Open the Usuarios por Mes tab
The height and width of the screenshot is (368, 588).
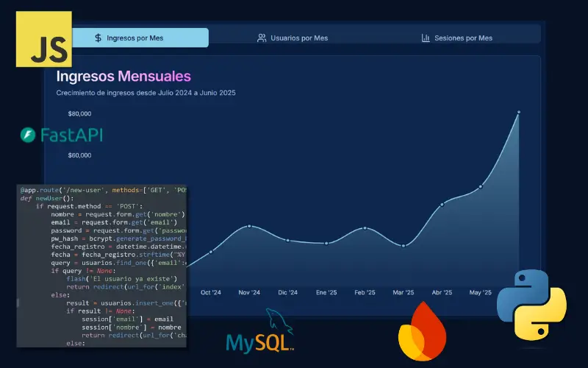[292, 38]
